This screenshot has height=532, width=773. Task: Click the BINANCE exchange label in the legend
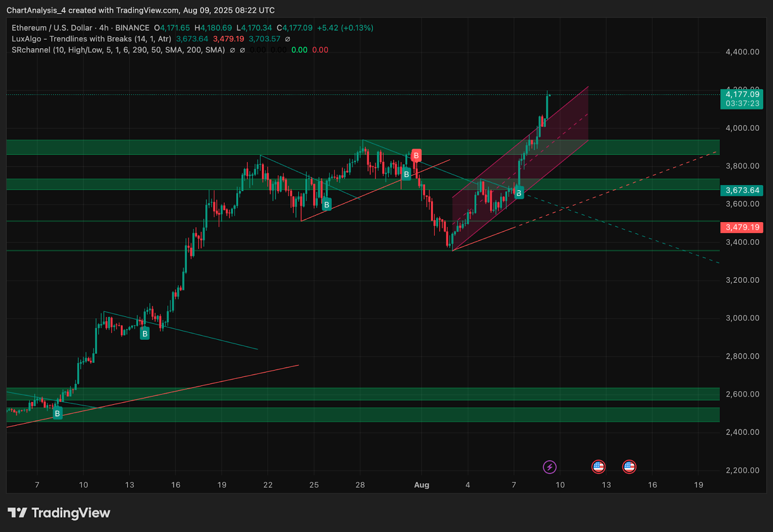tap(132, 28)
